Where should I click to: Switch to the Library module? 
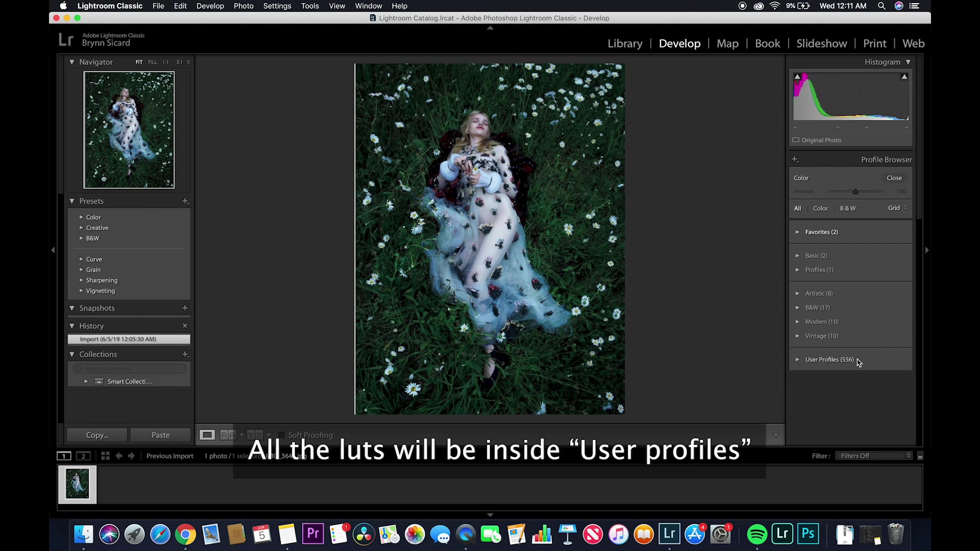625,43
